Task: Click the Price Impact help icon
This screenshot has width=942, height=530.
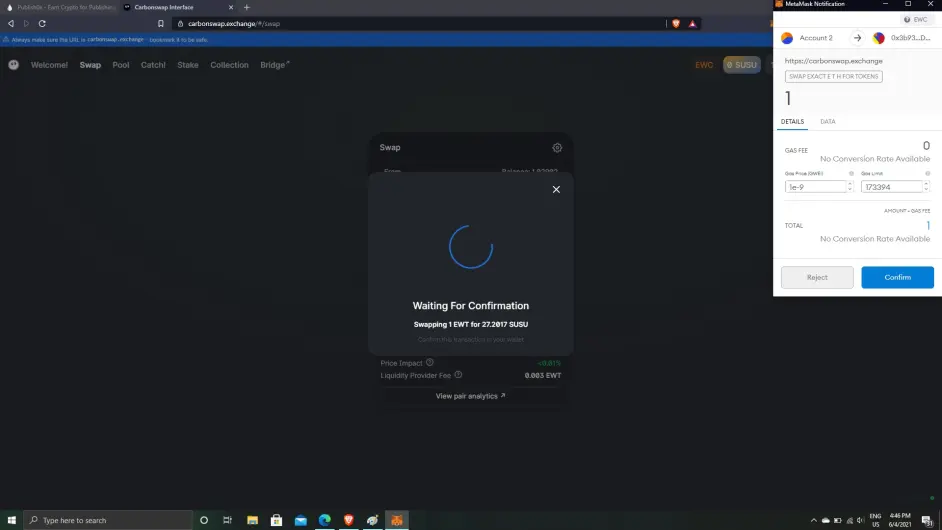Action: coord(430,362)
